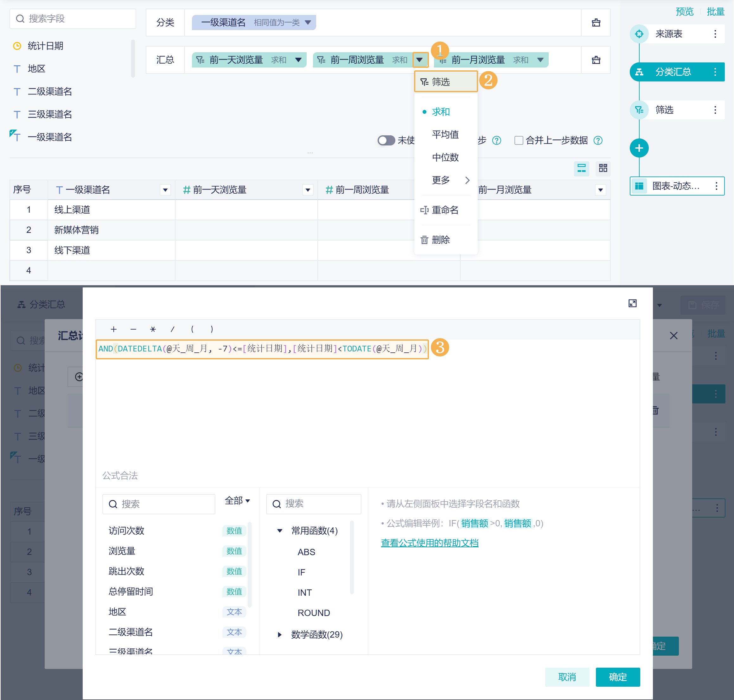Click the 确定 button in formula dialog
This screenshot has width=734, height=700.
(617, 677)
